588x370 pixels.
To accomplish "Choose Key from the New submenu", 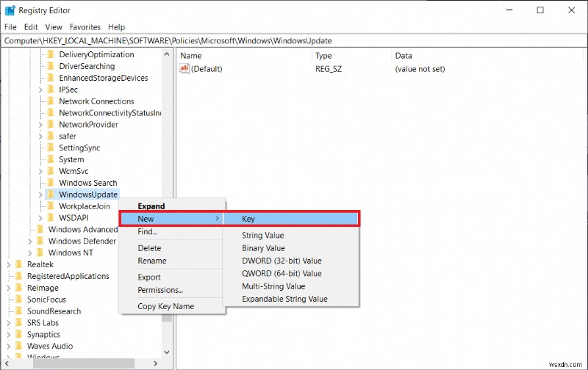I will [x=291, y=219].
